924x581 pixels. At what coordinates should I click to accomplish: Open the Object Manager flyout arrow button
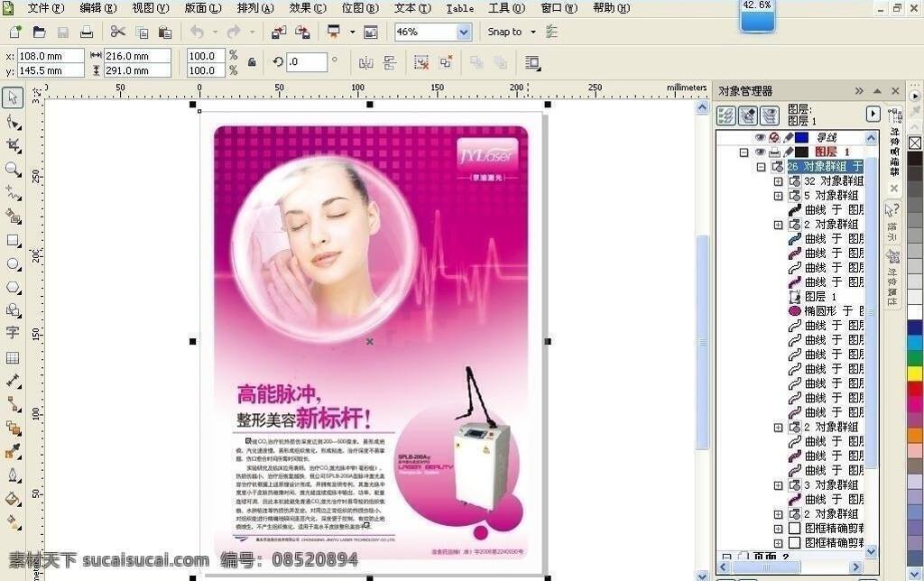click(873, 114)
